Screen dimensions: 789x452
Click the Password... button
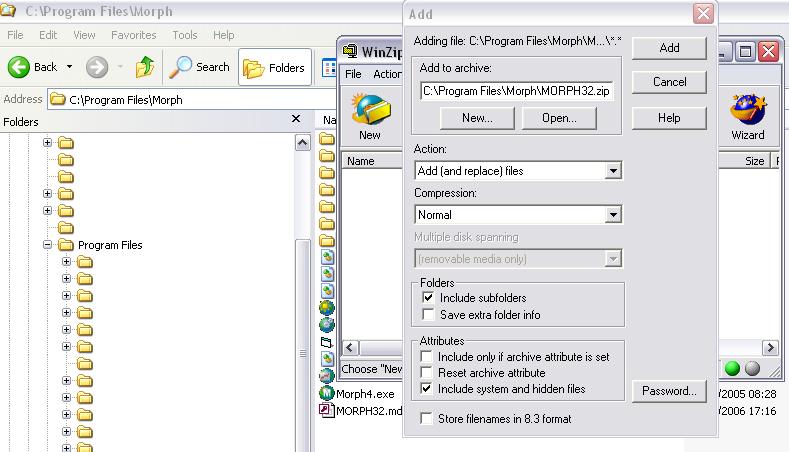pyautogui.click(x=669, y=391)
